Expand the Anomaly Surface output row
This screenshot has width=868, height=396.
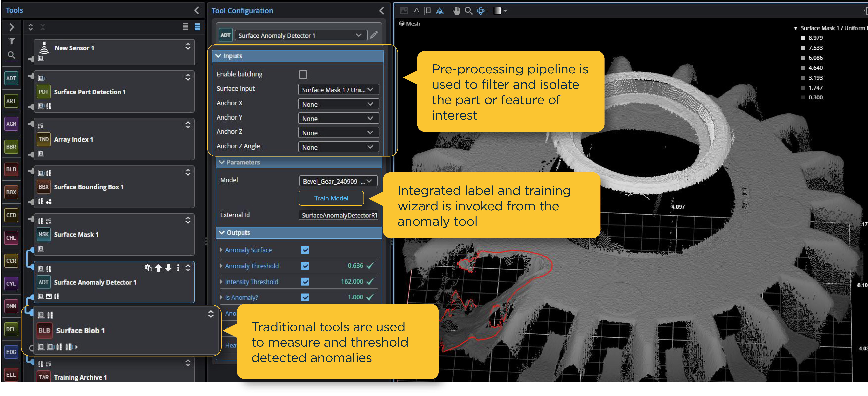pos(221,250)
